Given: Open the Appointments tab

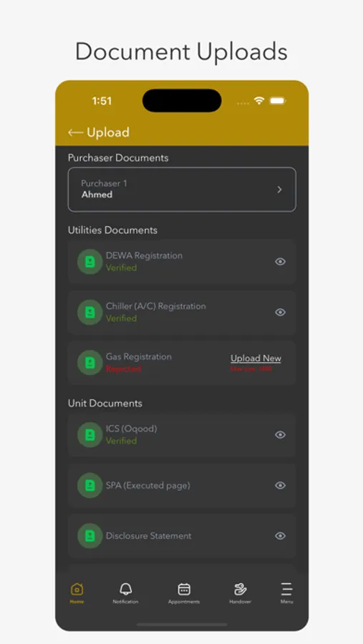Looking at the screenshot, I should pos(184,592).
